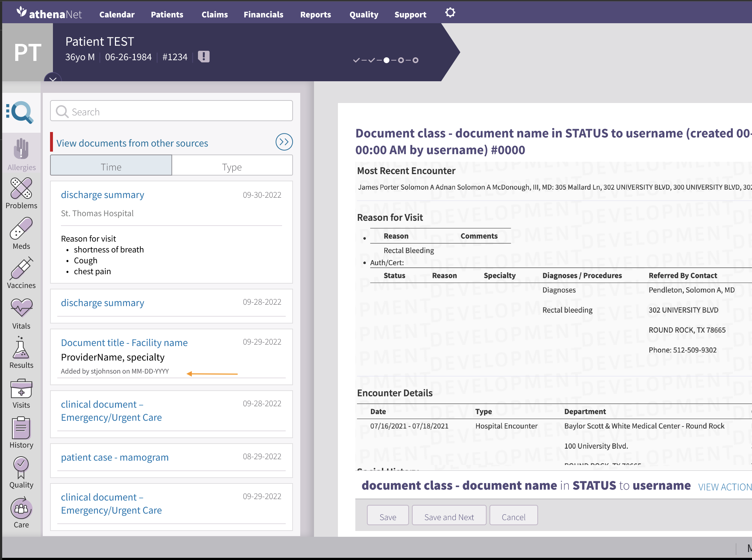752x560 pixels.
Task: Open Results in the sidebar
Action: pos(21,353)
